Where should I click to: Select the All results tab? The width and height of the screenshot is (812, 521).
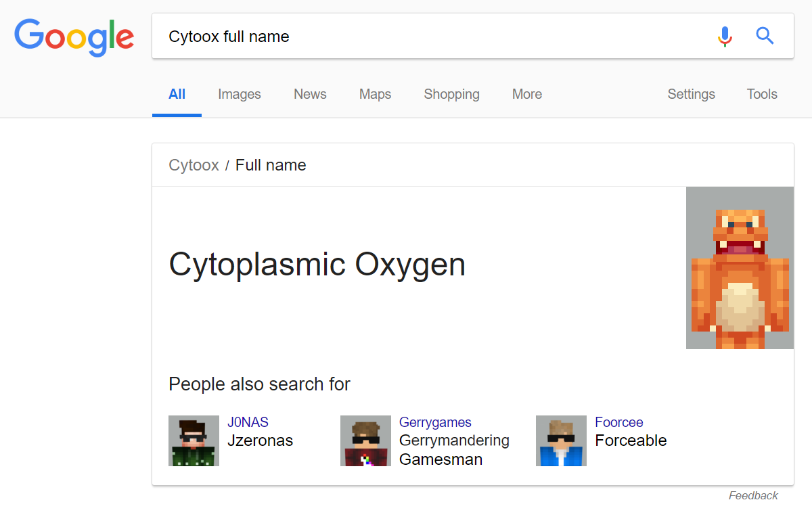[x=177, y=95]
